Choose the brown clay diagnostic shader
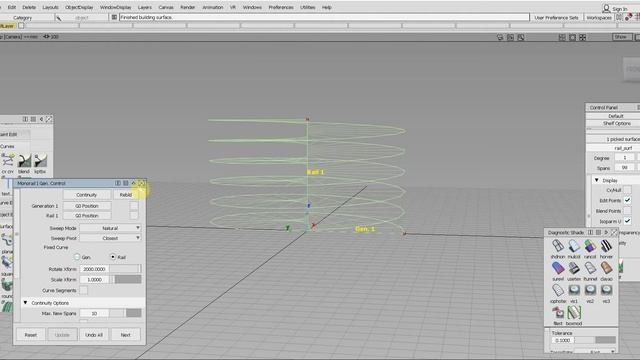This screenshot has width=640, height=360. click(x=606, y=268)
